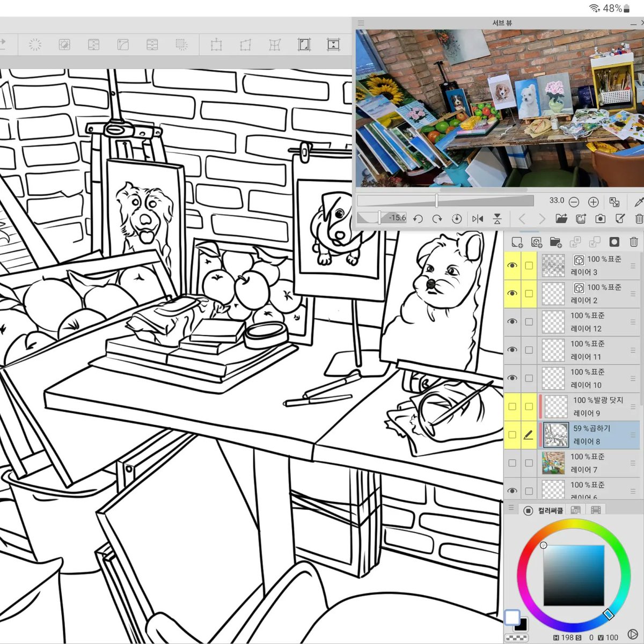Click the 레이어 8 thumbnail
This screenshot has height=644, width=644.
[x=556, y=435]
